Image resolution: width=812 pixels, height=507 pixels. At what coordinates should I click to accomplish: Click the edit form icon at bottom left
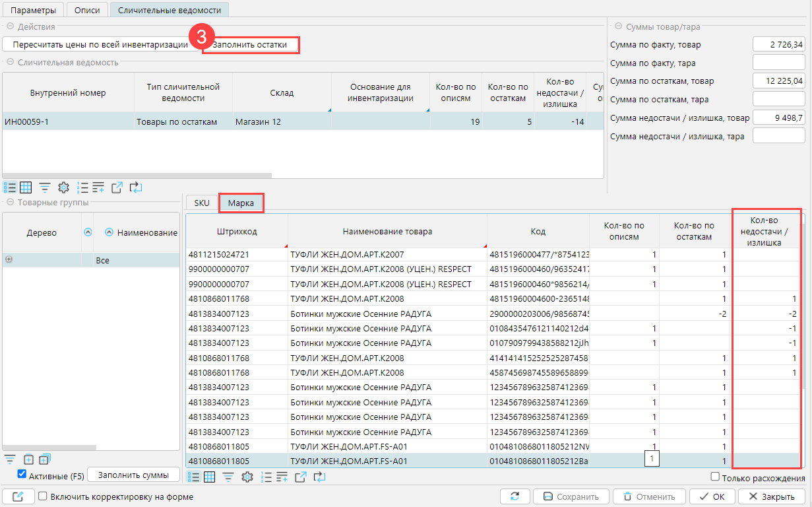click(18, 496)
